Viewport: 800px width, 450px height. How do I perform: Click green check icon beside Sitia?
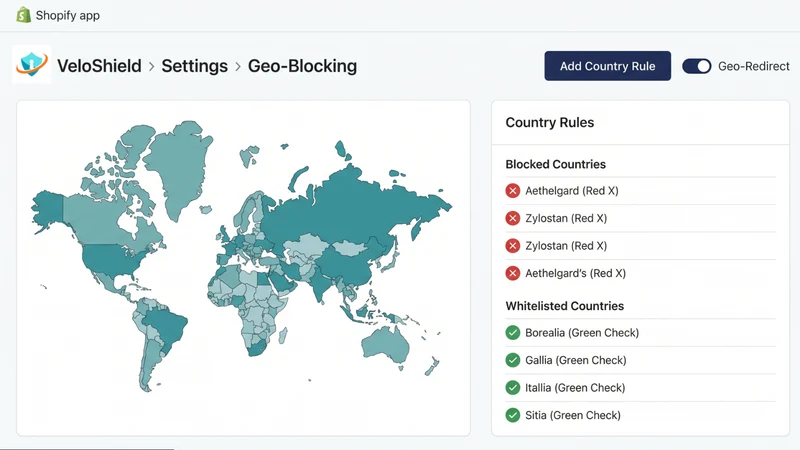512,415
